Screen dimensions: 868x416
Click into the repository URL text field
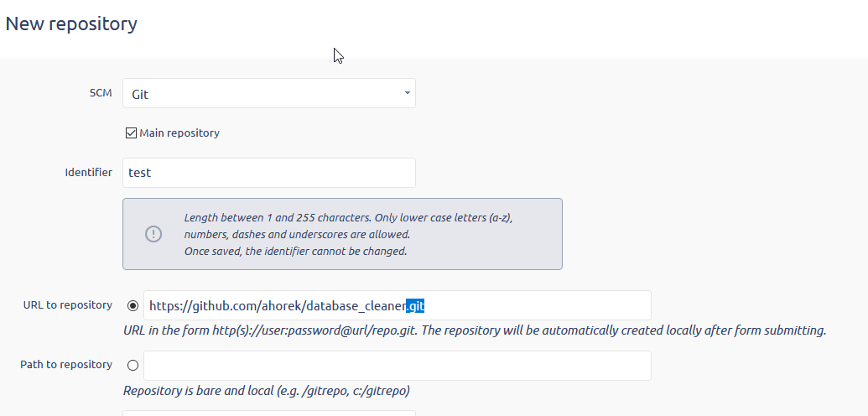pyautogui.click(x=537, y=305)
